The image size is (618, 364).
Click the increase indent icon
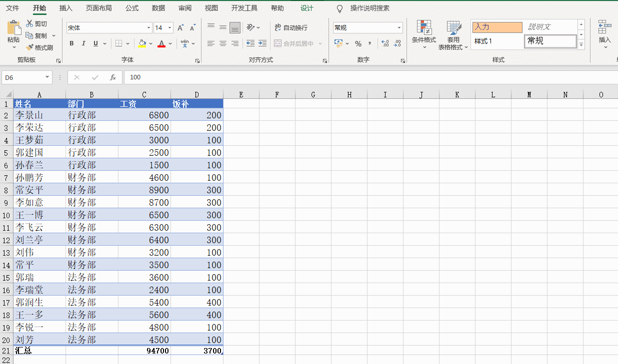click(262, 43)
